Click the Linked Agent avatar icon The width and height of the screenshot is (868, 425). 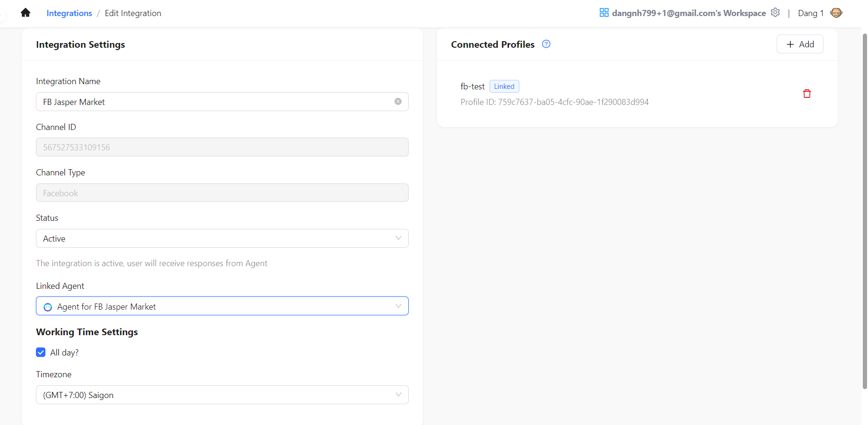(48, 307)
